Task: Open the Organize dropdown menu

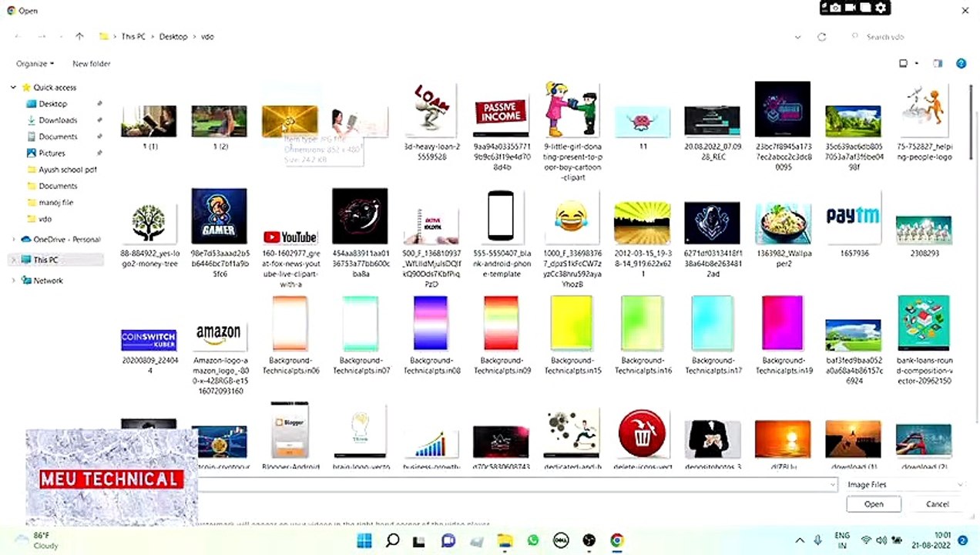Action: (35, 64)
